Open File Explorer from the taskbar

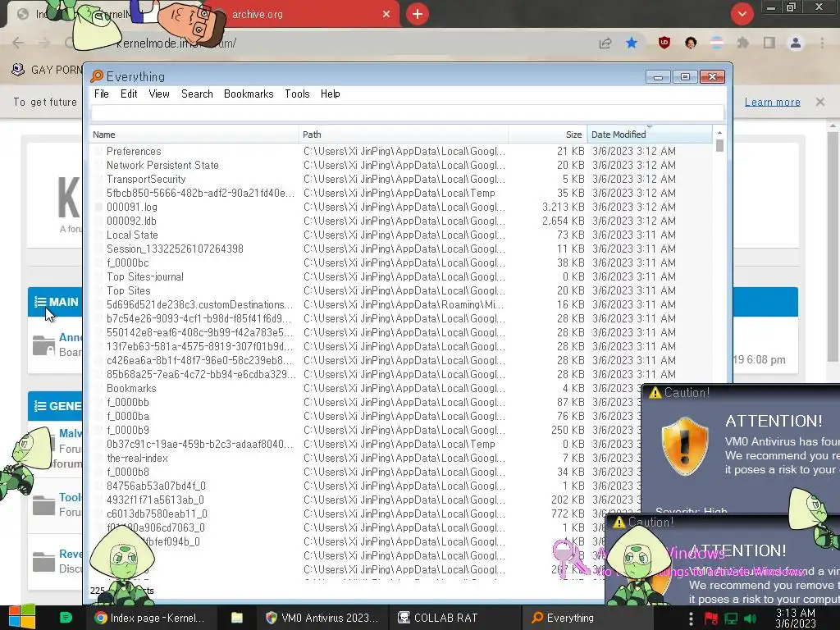[x=237, y=618]
